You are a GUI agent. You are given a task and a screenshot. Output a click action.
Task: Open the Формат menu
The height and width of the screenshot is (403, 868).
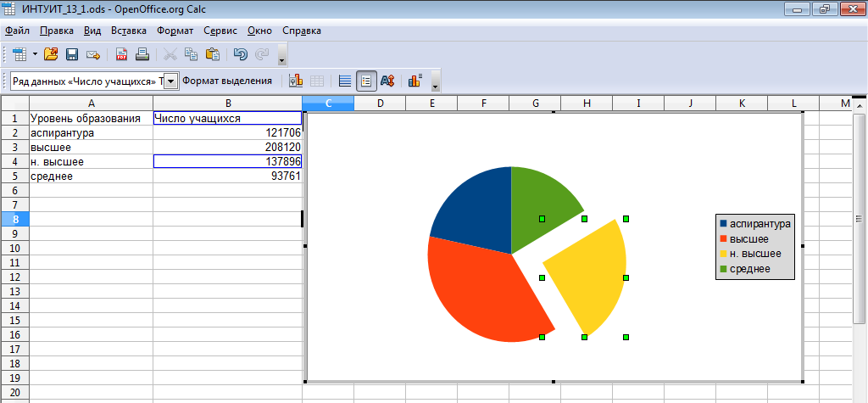click(x=175, y=31)
